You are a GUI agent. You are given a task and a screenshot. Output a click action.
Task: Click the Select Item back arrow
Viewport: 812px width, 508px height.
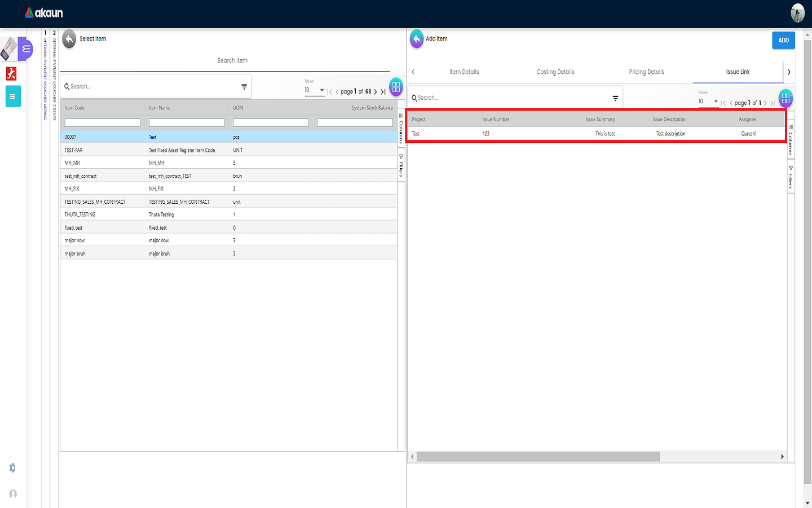pos(69,39)
